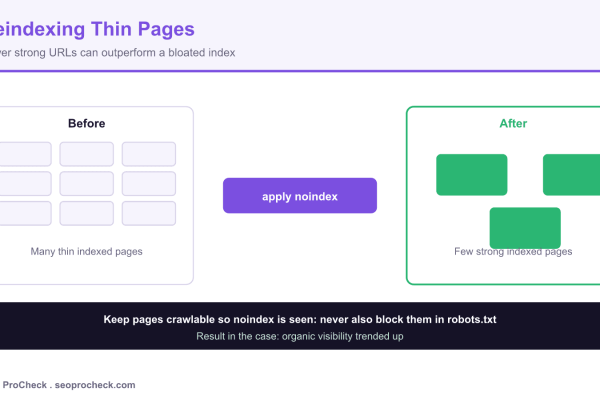The image size is (600, 400).
Task: Click 'organic visibility trended up' result line
Action: (x=300, y=336)
